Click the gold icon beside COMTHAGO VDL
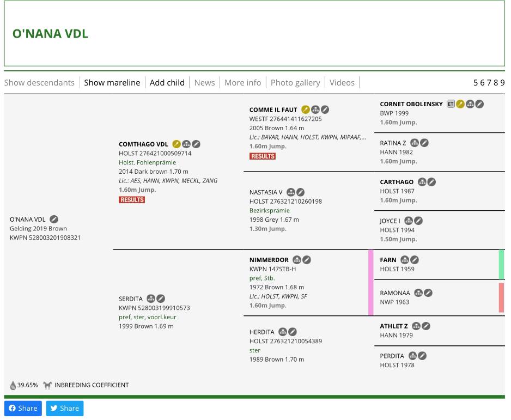The height and width of the screenshot is (420, 511). coord(177,144)
